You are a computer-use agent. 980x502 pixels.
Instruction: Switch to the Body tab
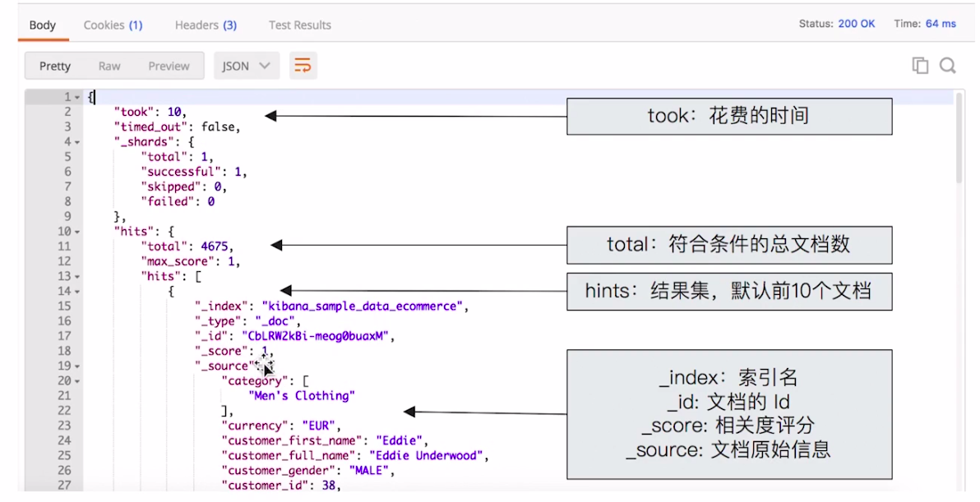[43, 25]
